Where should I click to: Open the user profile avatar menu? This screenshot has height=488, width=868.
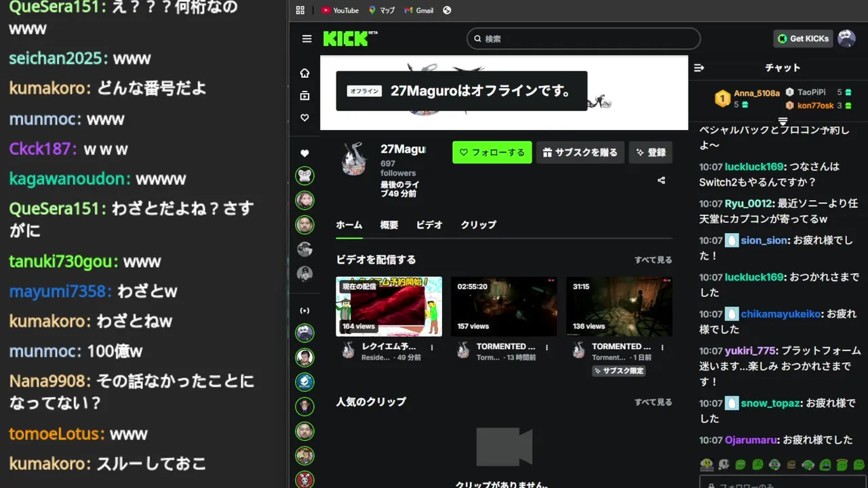tap(846, 39)
